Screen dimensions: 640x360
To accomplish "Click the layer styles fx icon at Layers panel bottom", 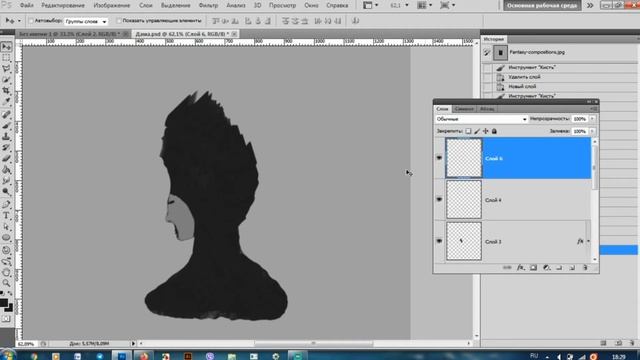I will click(x=520, y=268).
